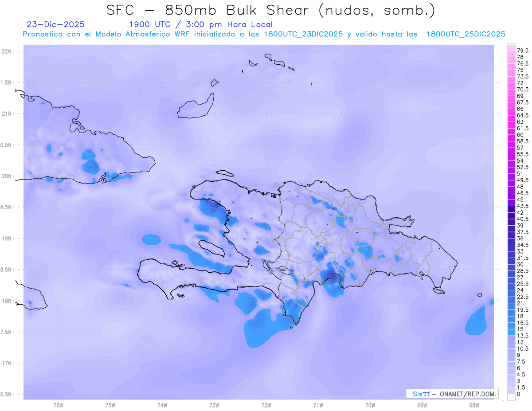
Task: Click the 73W longitude label
Action: [x=214, y=405]
